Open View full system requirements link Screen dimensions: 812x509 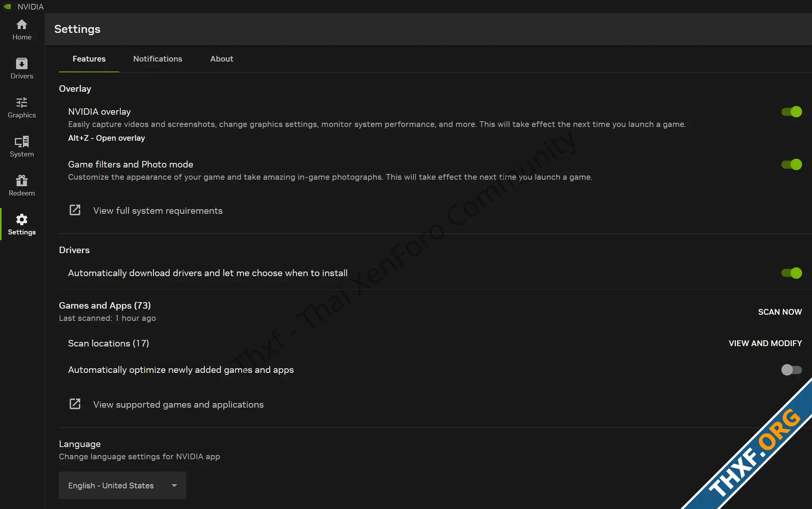158,211
